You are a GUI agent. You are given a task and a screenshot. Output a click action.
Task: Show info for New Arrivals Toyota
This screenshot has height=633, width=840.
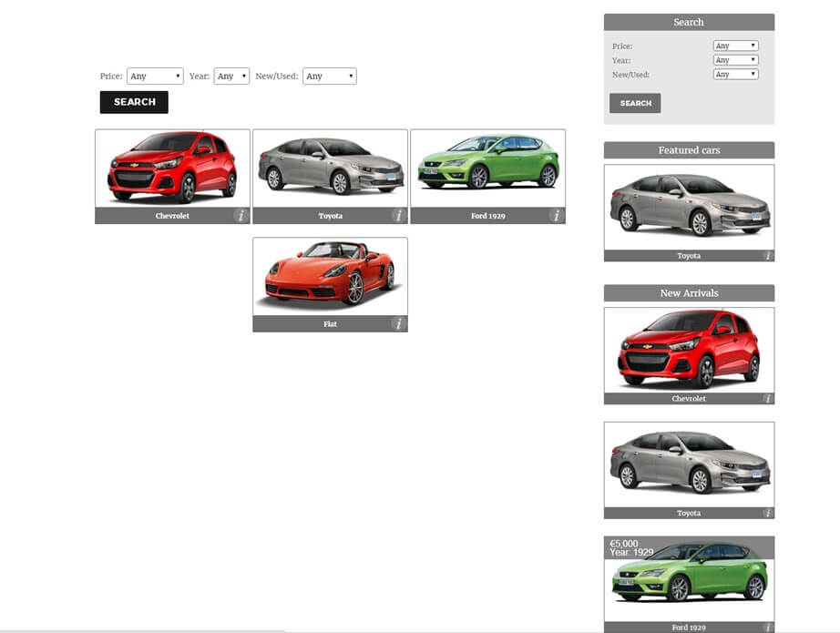pyautogui.click(x=768, y=513)
